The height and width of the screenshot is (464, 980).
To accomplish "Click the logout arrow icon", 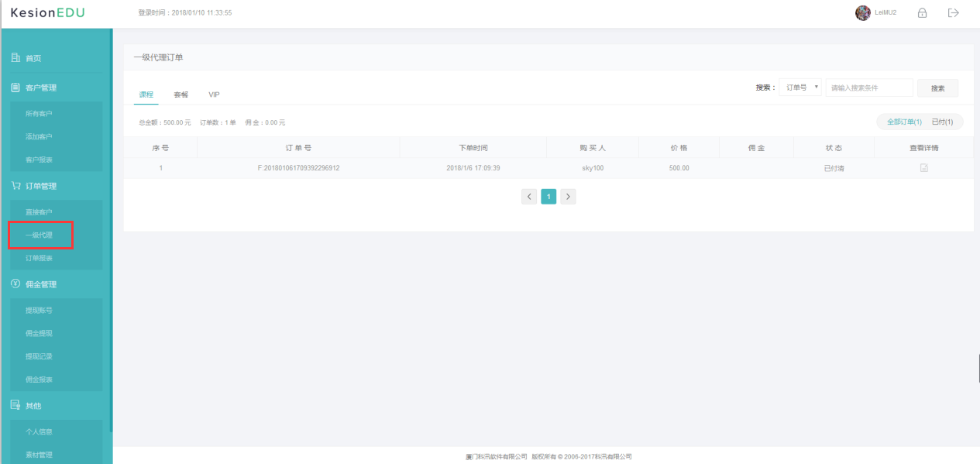I will pos(954,13).
